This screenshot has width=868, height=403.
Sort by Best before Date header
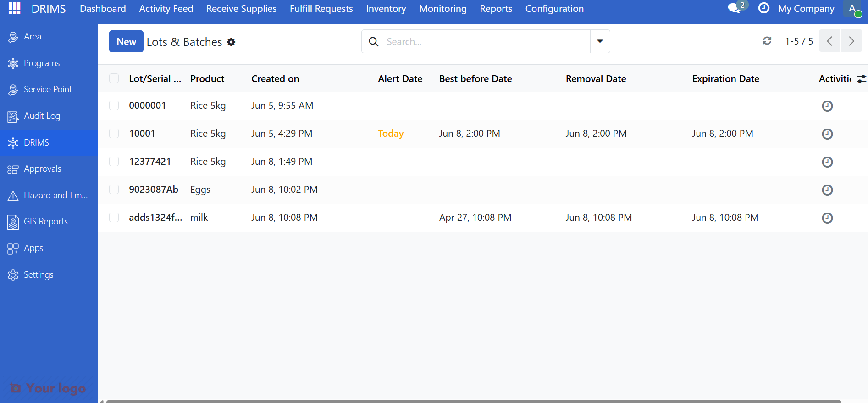point(475,79)
